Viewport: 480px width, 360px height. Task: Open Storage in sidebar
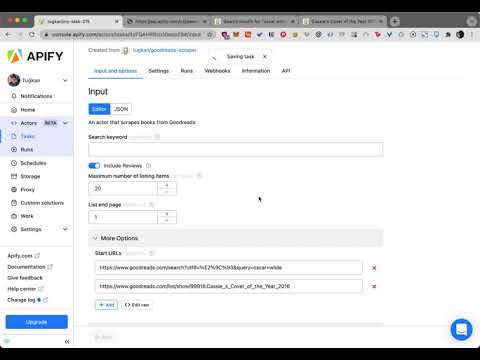click(x=26, y=176)
